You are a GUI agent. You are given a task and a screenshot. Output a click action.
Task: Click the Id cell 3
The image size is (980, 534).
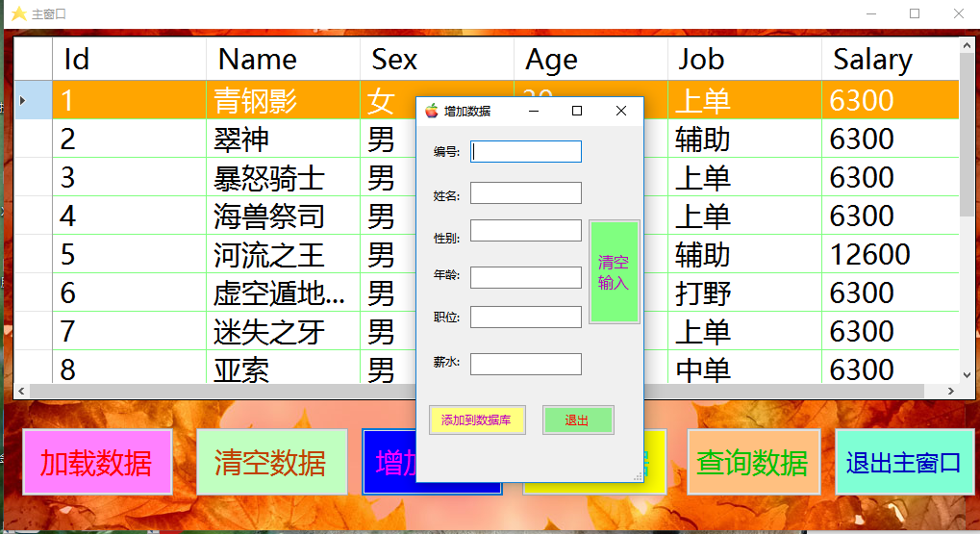(129, 178)
